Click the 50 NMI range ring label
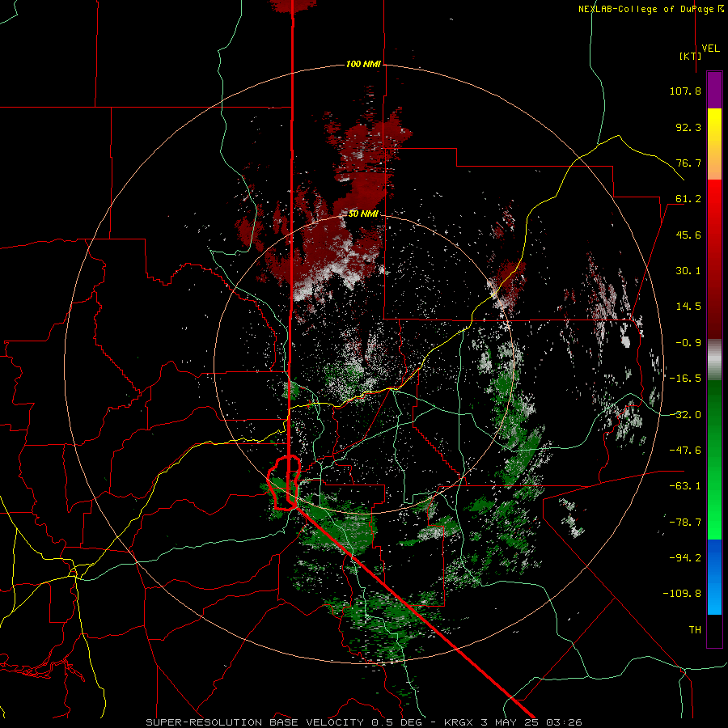Image resolution: width=728 pixels, height=728 pixels. (363, 214)
